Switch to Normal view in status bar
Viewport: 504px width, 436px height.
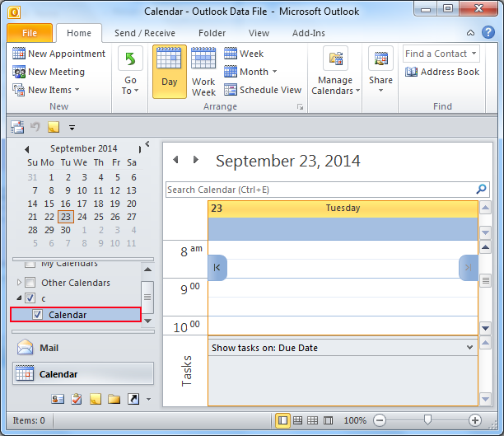coord(282,420)
